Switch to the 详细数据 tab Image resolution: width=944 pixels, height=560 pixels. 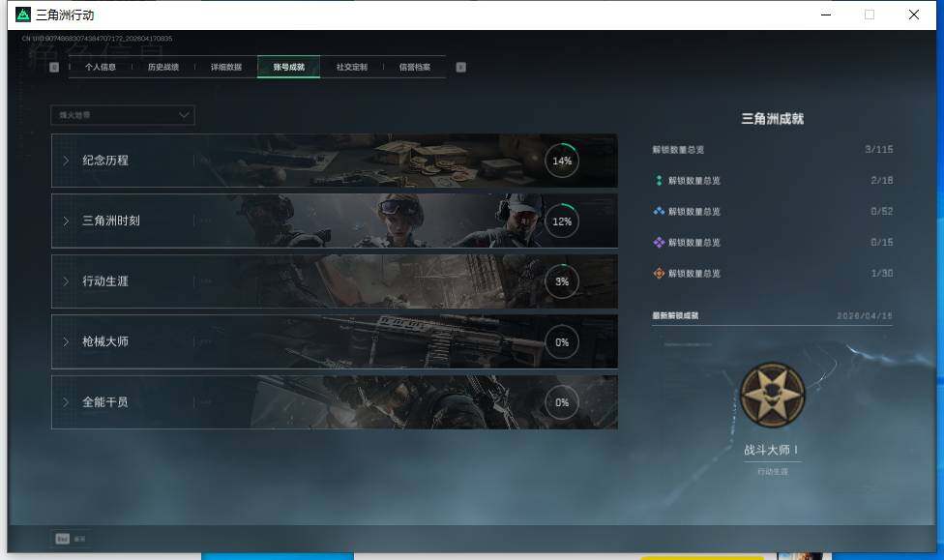coord(225,67)
